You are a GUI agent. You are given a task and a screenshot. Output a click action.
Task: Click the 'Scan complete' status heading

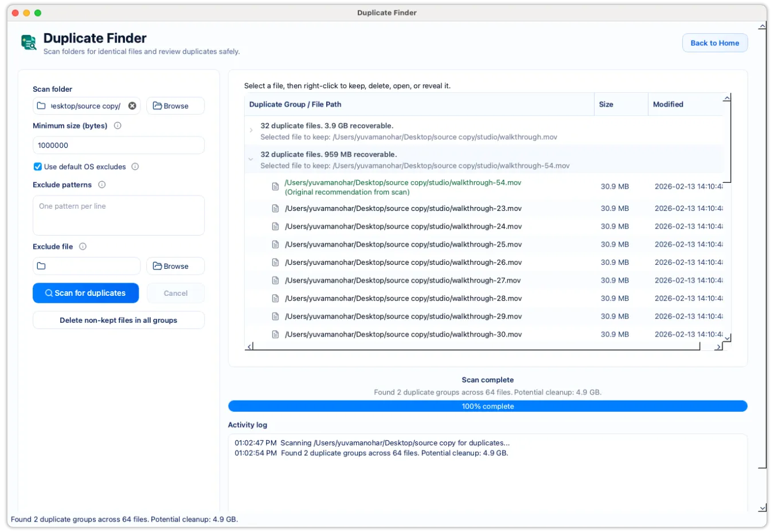click(x=488, y=380)
